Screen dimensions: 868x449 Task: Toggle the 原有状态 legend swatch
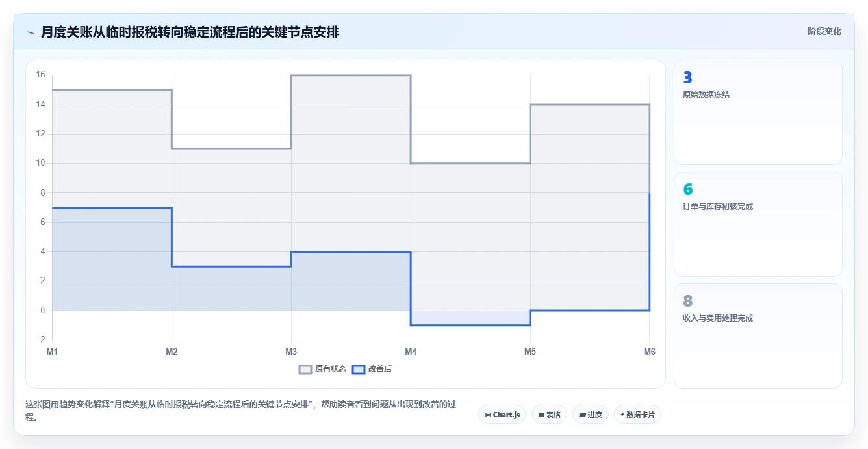pos(305,369)
